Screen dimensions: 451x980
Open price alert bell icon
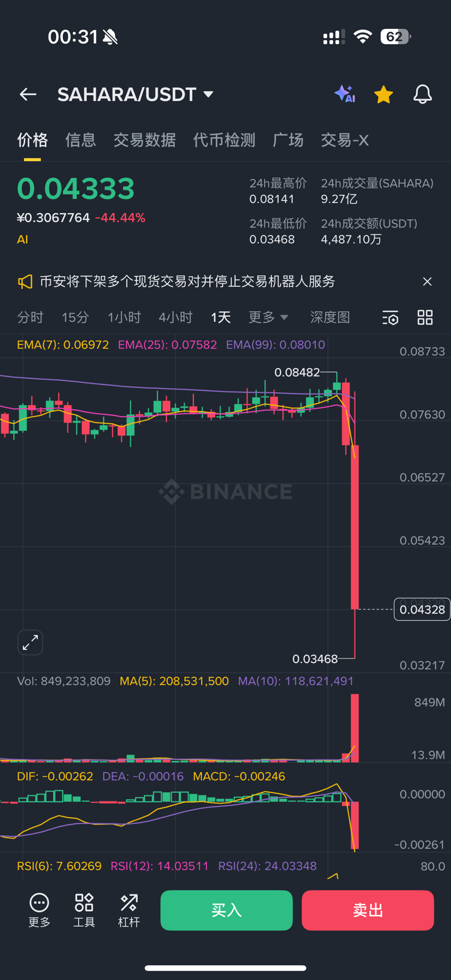(x=423, y=95)
